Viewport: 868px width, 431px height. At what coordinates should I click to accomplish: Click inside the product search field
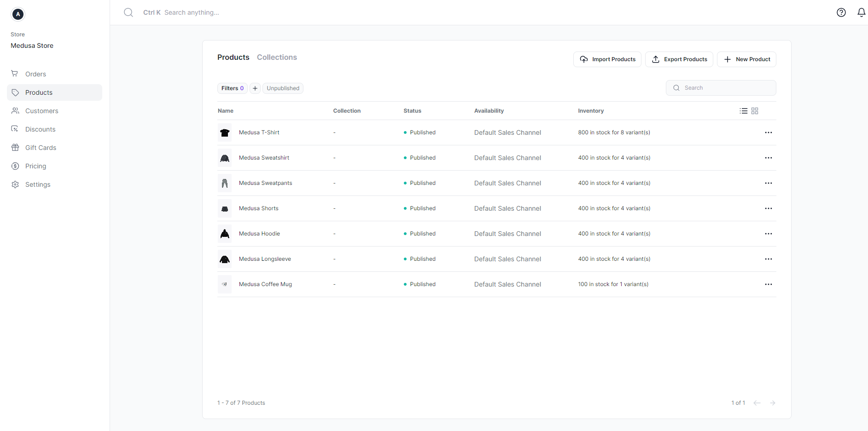coord(721,87)
